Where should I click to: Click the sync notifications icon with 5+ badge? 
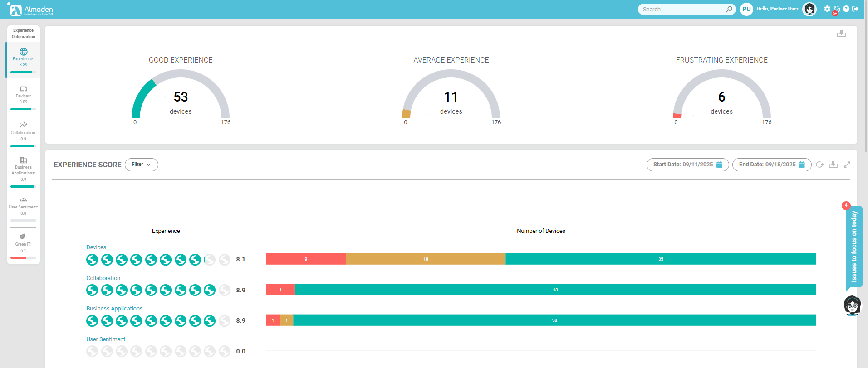click(x=837, y=10)
